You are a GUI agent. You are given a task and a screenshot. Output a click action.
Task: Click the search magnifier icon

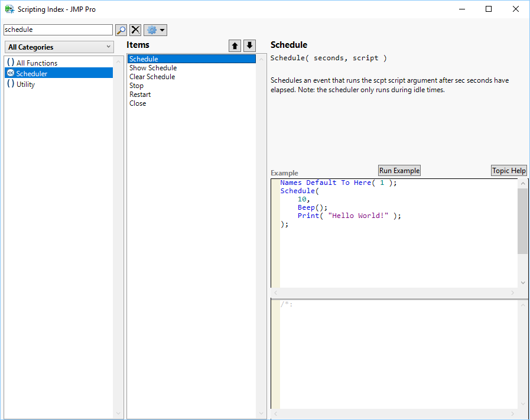pos(121,30)
